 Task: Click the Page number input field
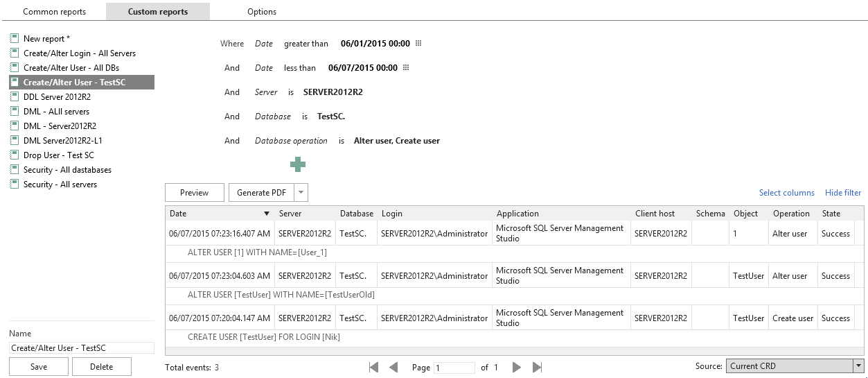(454, 368)
